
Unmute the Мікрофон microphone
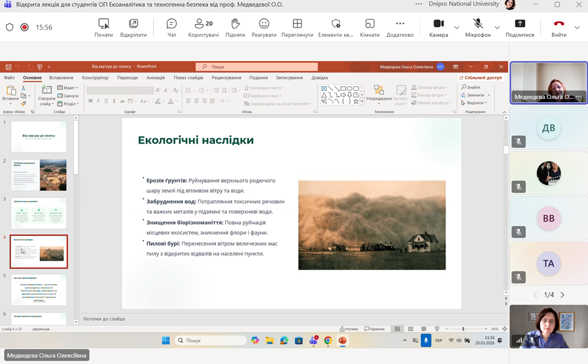(x=478, y=27)
